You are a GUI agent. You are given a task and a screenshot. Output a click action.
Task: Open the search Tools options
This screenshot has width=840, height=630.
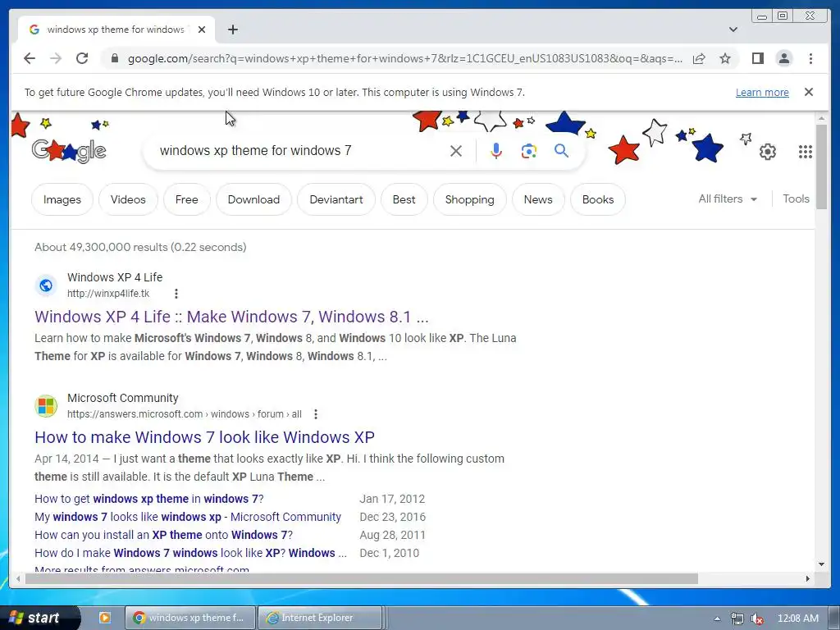pyautogui.click(x=796, y=199)
